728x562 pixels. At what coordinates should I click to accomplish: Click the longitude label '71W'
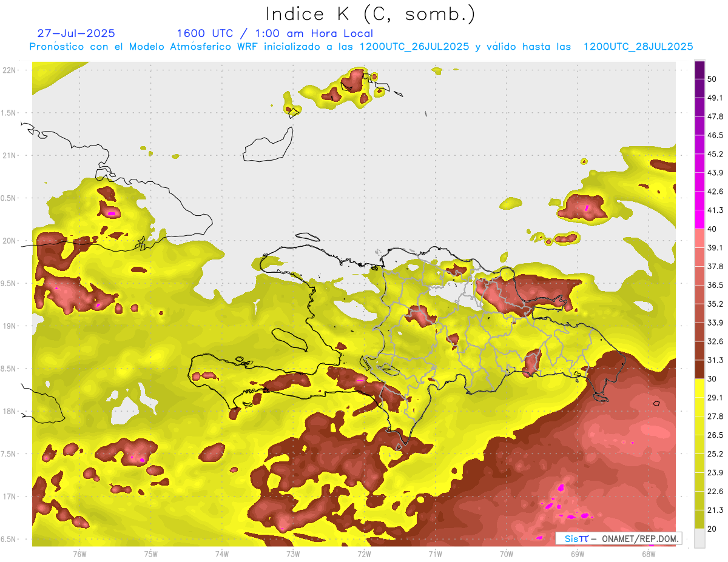coord(435,554)
